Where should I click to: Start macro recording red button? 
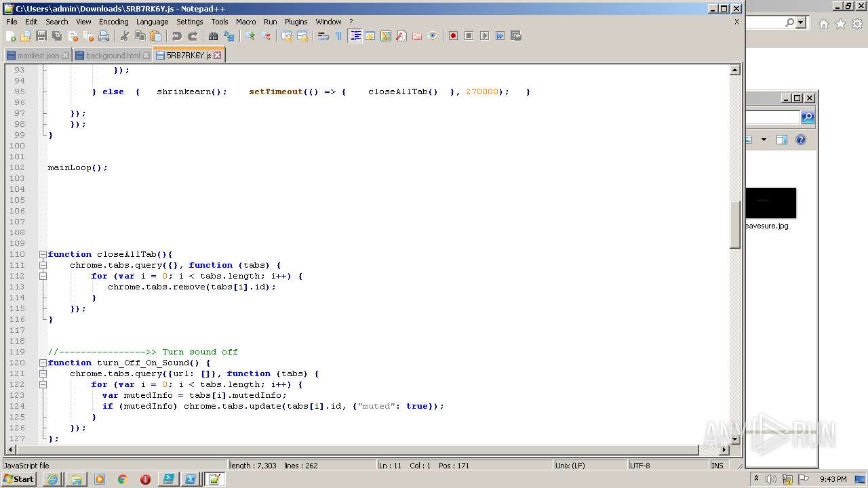pyautogui.click(x=453, y=36)
